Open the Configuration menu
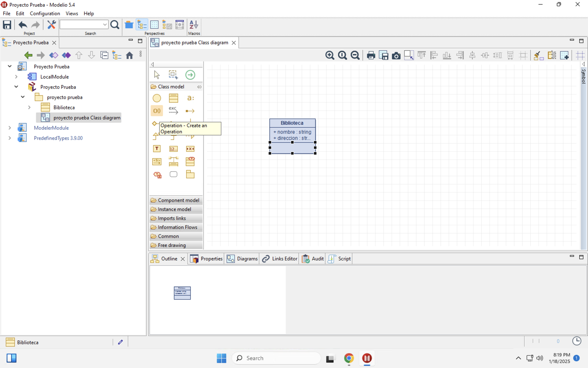The height and width of the screenshot is (368, 588). 44,14
